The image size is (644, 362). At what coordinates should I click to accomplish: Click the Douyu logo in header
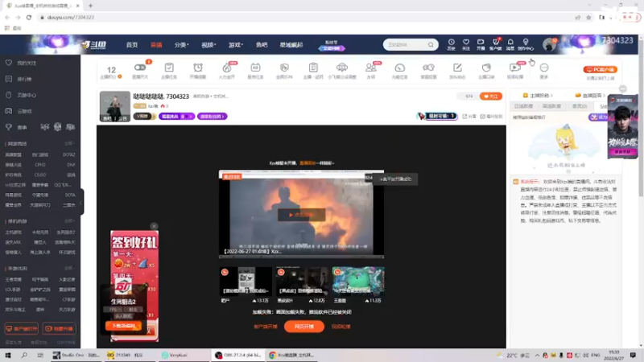click(94, 45)
